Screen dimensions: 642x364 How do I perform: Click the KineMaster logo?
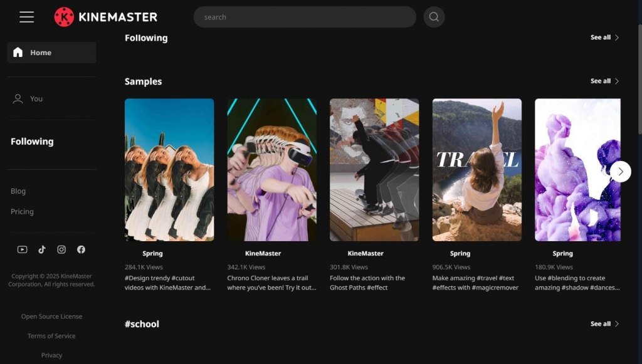pos(106,17)
